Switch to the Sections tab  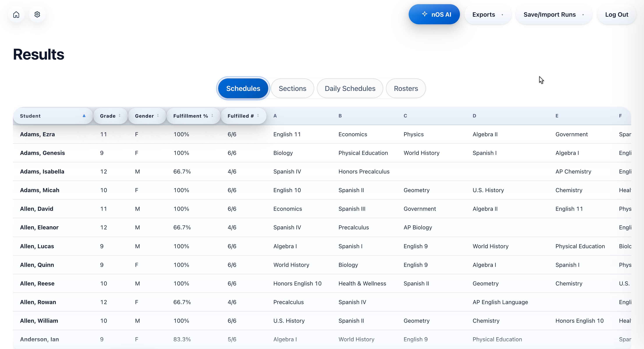tap(293, 88)
